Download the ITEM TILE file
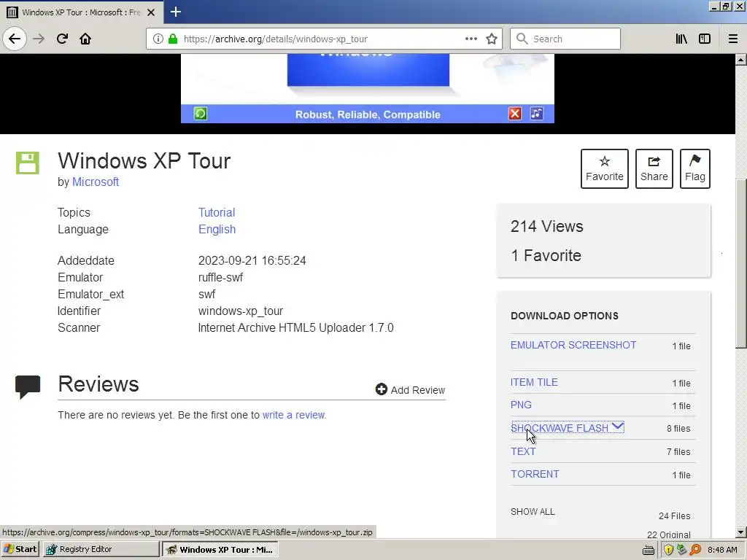747x560 pixels. tap(534, 382)
